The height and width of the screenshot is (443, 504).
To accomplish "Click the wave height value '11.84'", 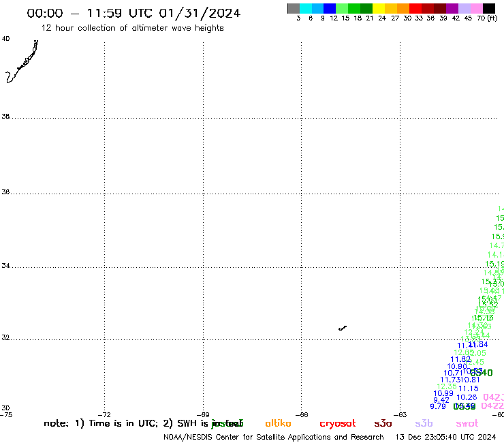I will click(x=479, y=345).
